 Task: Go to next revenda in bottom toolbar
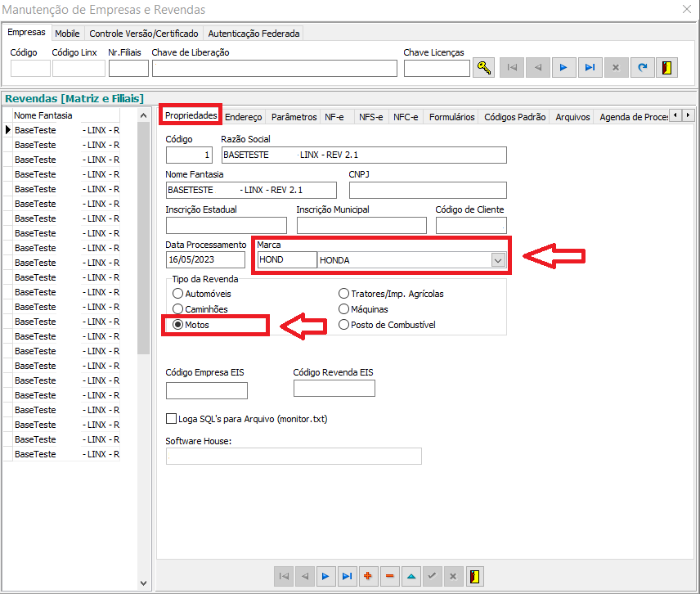tap(326, 576)
